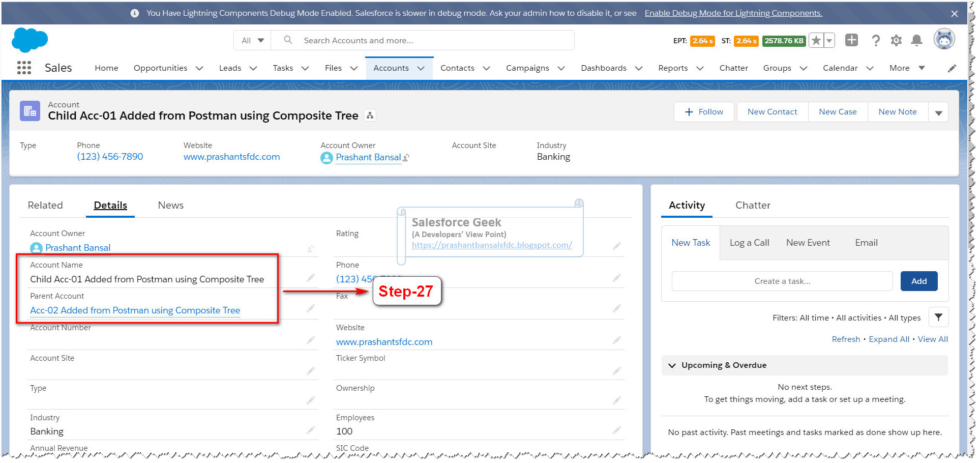The width and height of the screenshot is (980, 463).
Task: Go to the Home nav tab
Action: 106,68
